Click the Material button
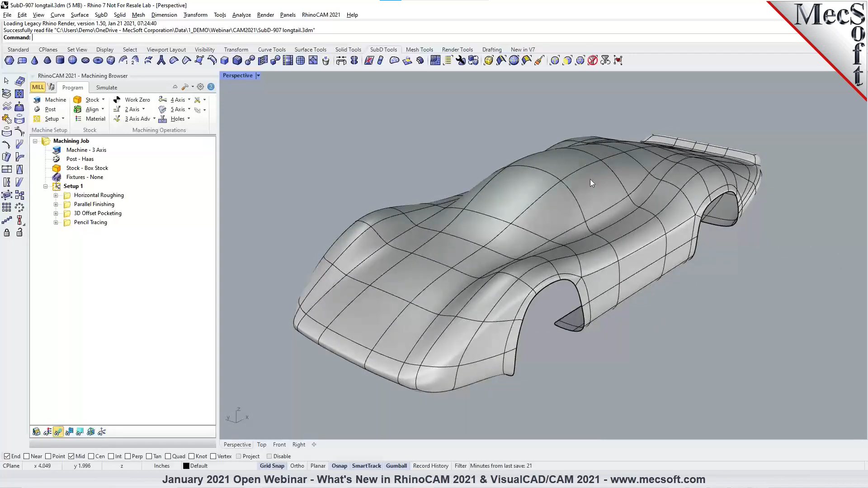The height and width of the screenshot is (488, 868). (90, 119)
